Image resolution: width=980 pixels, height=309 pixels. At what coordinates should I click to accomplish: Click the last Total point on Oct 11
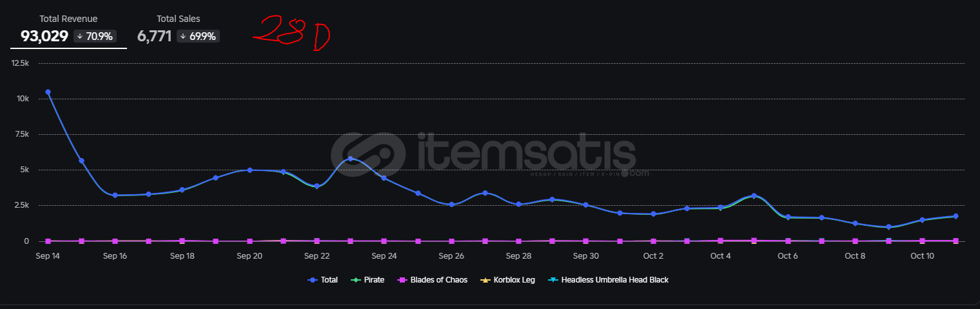click(955, 216)
